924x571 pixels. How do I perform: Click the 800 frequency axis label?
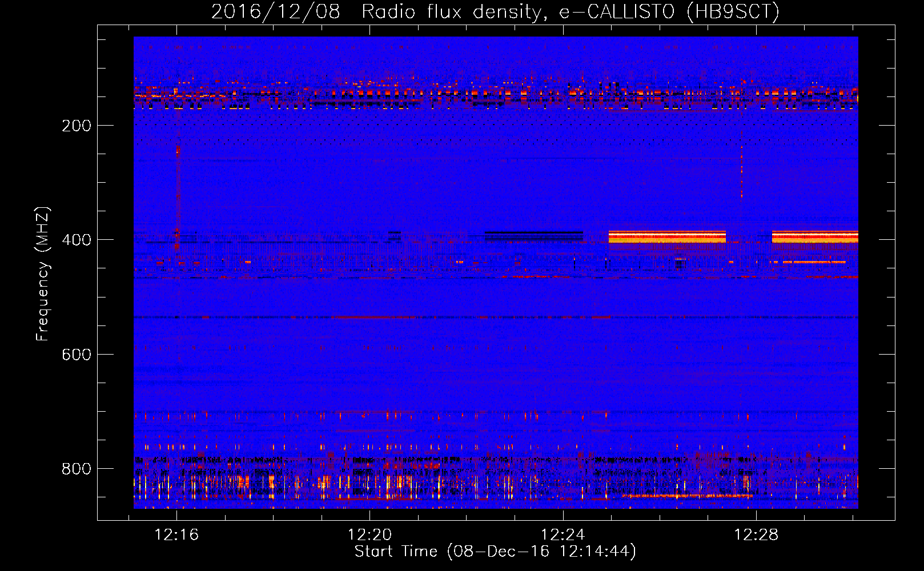pyautogui.click(x=77, y=469)
